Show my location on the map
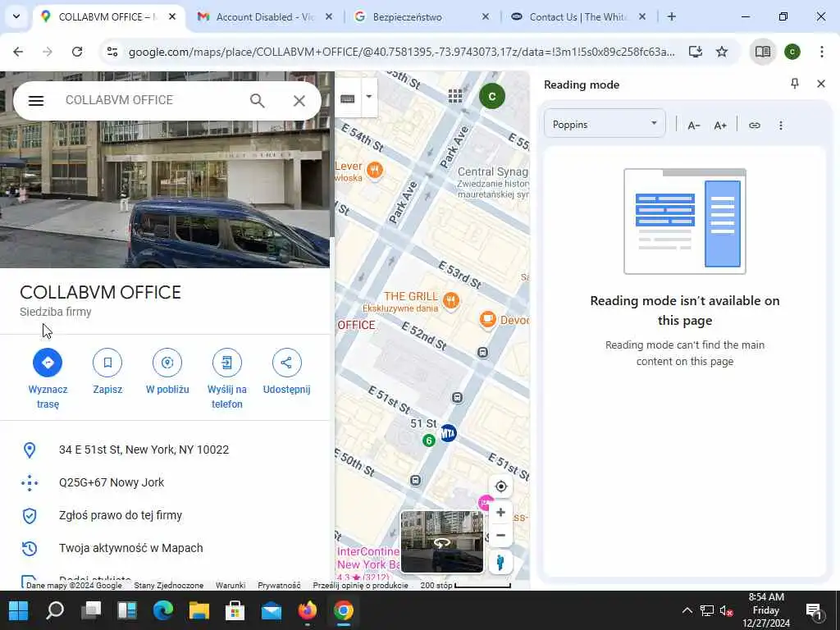Image resolution: width=840 pixels, height=630 pixels. [501, 486]
